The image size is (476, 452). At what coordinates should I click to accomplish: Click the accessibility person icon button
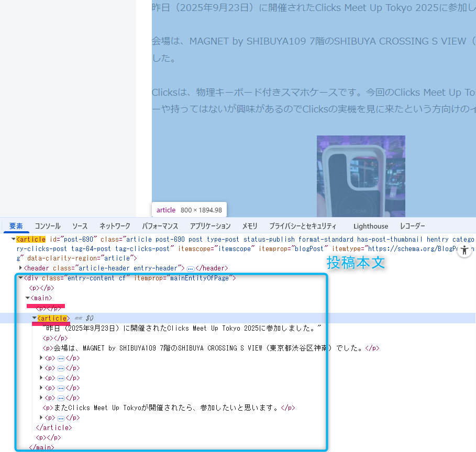pos(464,250)
